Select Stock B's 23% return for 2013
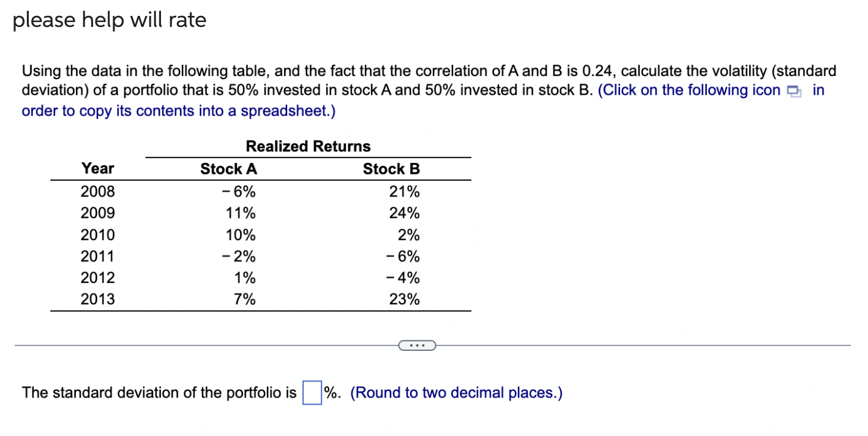Image resolution: width=868 pixels, height=436 pixels. [405, 299]
